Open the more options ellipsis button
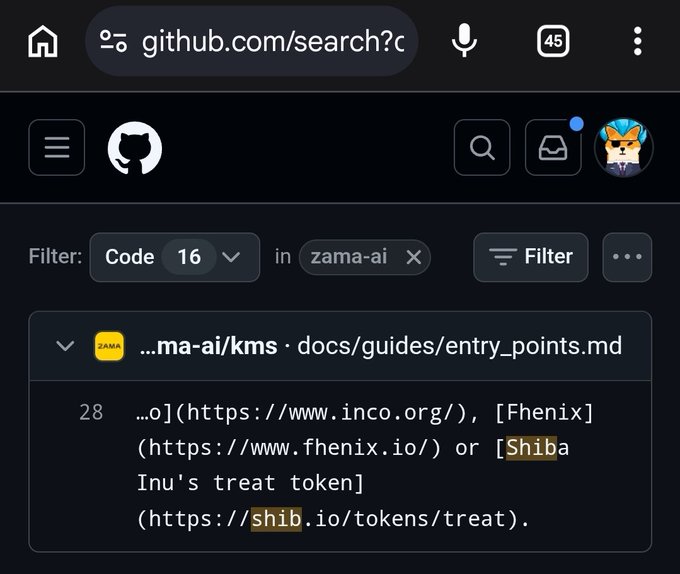 [x=627, y=257]
